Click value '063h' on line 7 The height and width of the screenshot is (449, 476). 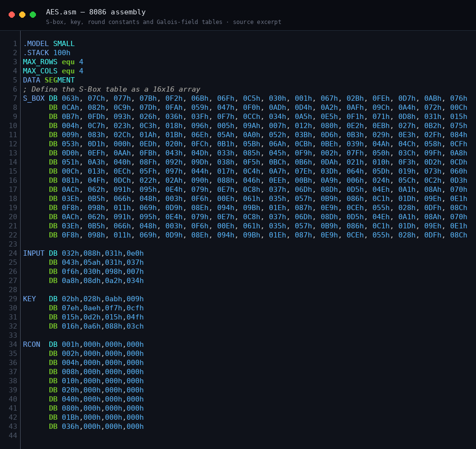tap(70, 98)
